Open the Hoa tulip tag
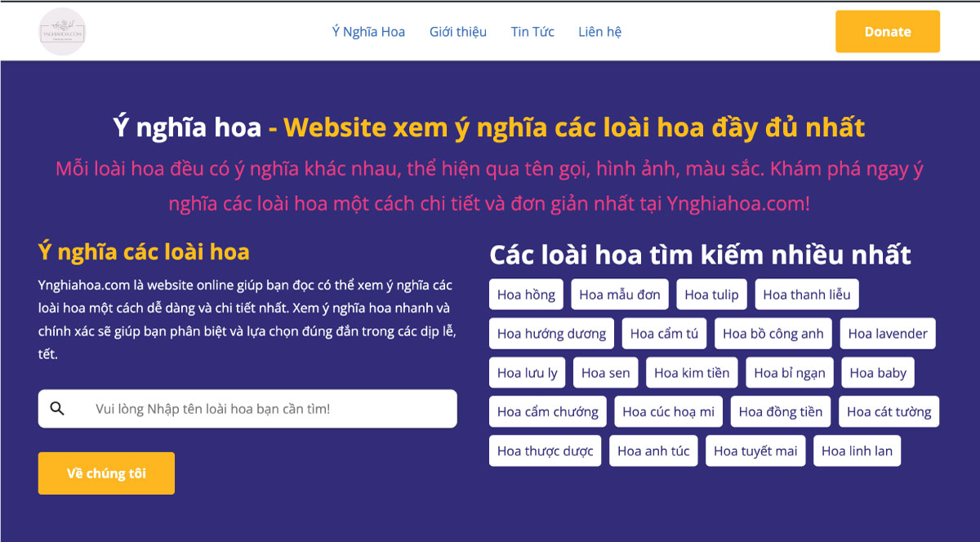This screenshot has height=542, width=980. point(711,295)
